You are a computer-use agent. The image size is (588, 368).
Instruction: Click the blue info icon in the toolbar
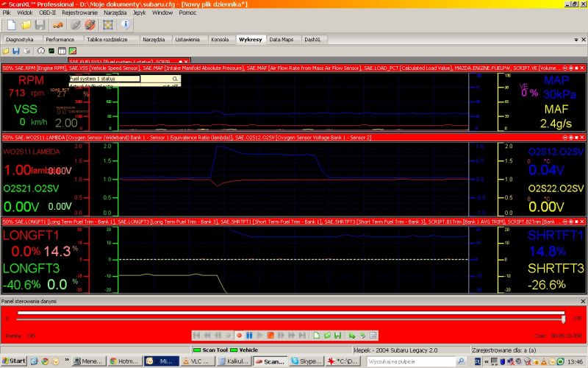[x=125, y=25]
